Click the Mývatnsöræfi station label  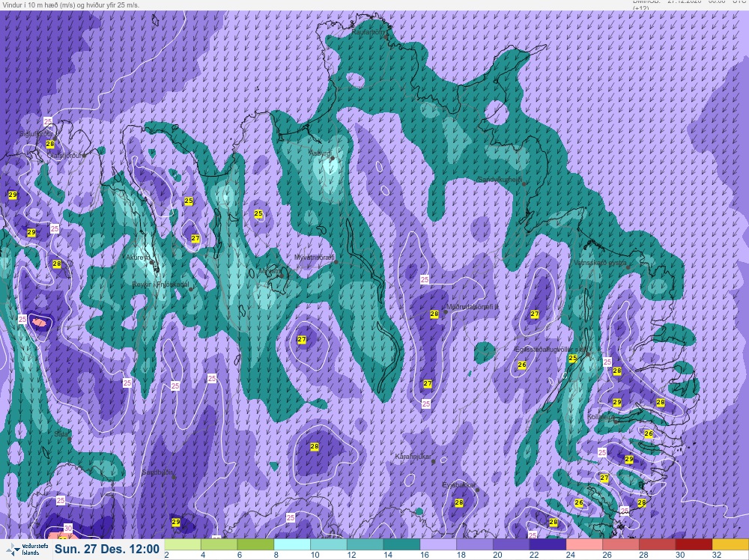(314, 258)
